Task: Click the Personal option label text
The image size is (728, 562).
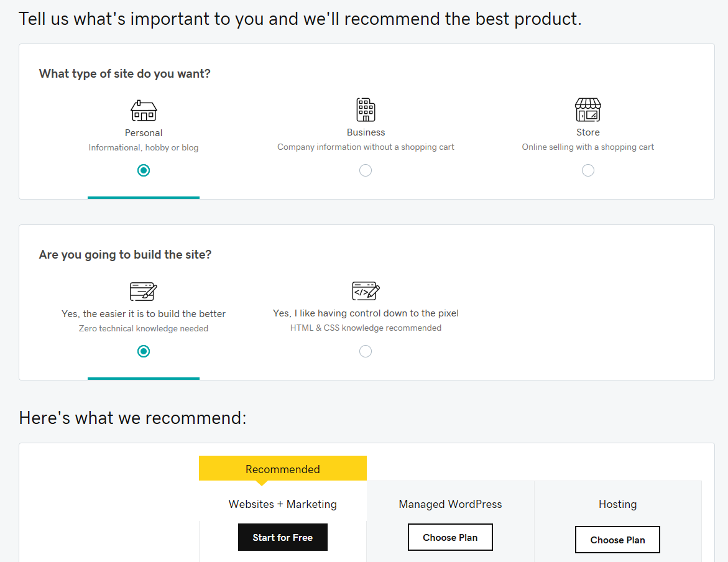Action: pos(144,133)
